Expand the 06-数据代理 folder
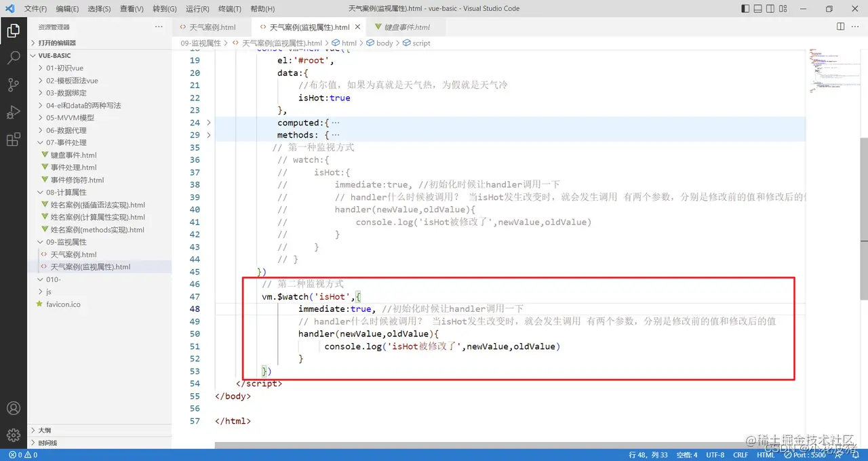This screenshot has width=868, height=461. coord(99,130)
